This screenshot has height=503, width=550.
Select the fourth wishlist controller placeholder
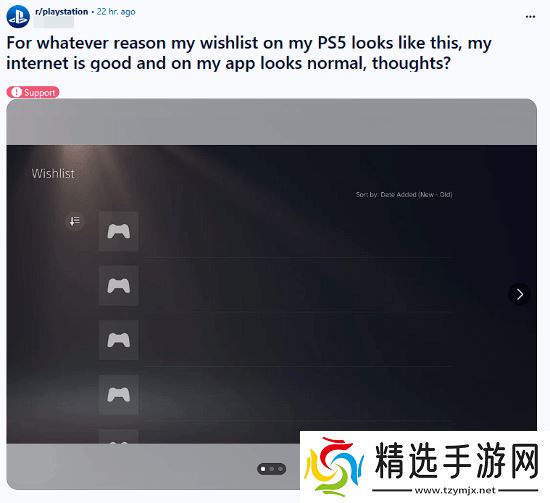119,395
